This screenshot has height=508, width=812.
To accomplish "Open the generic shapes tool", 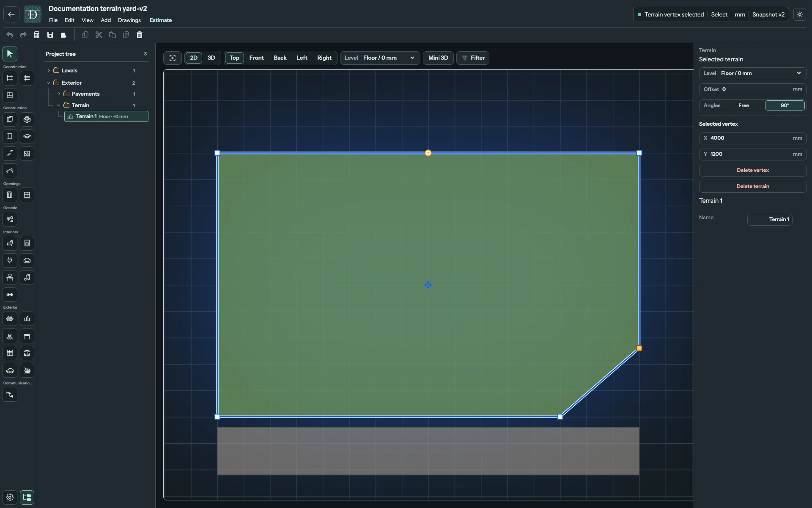I will pyautogui.click(x=10, y=219).
